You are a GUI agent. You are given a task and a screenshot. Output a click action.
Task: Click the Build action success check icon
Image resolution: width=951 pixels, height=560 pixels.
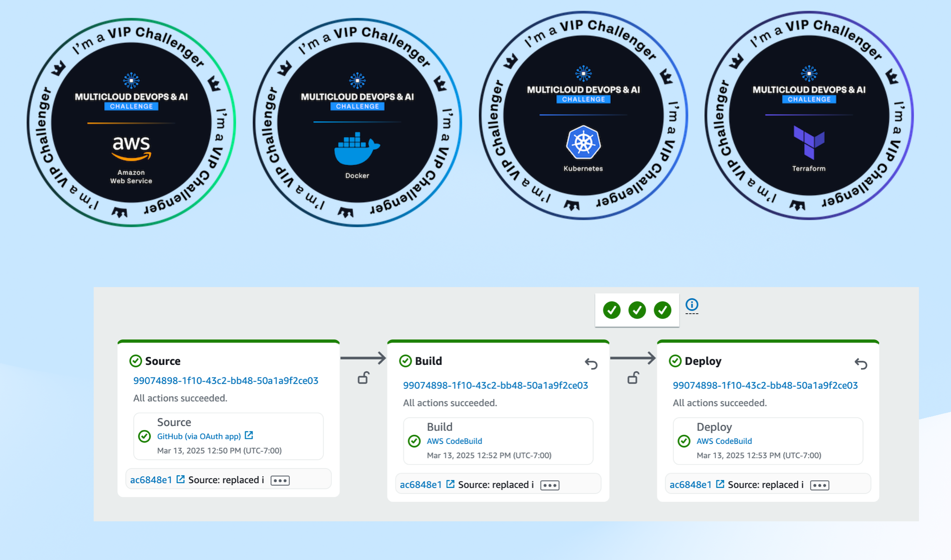point(414,441)
